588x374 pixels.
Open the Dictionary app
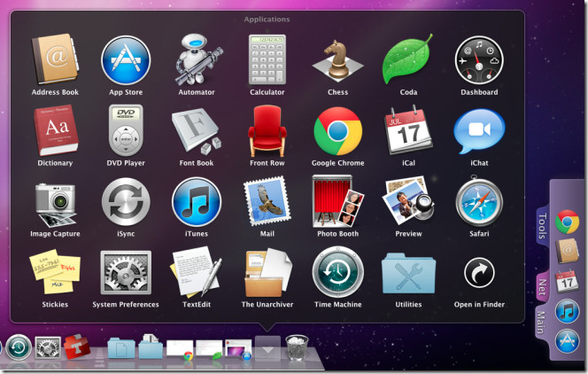(56, 130)
